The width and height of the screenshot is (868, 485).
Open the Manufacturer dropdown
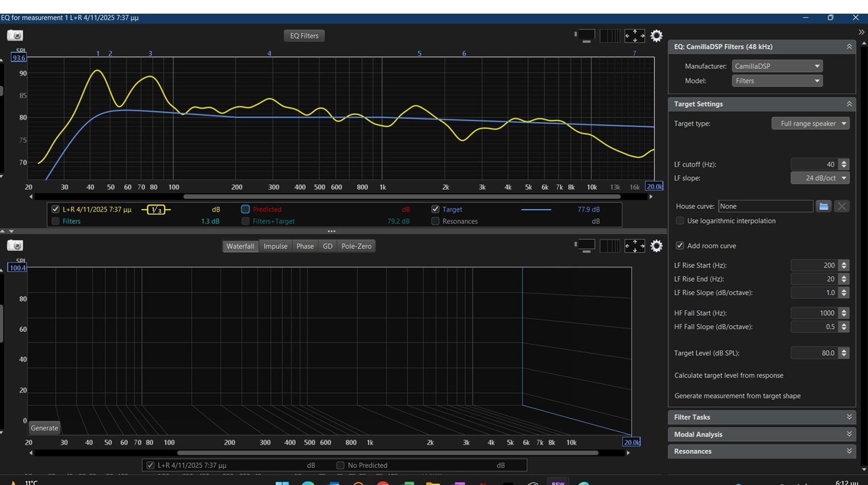tap(776, 66)
